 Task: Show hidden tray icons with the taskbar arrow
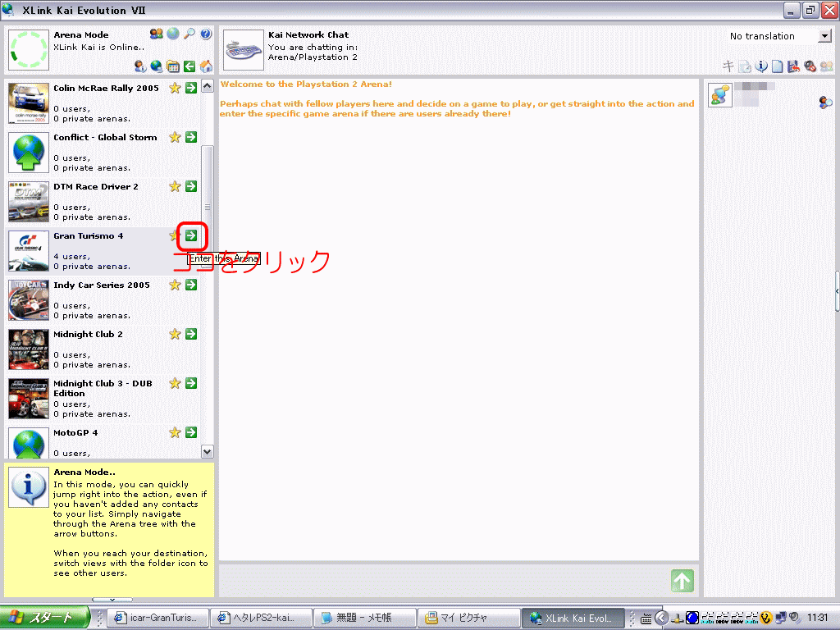pos(662,618)
